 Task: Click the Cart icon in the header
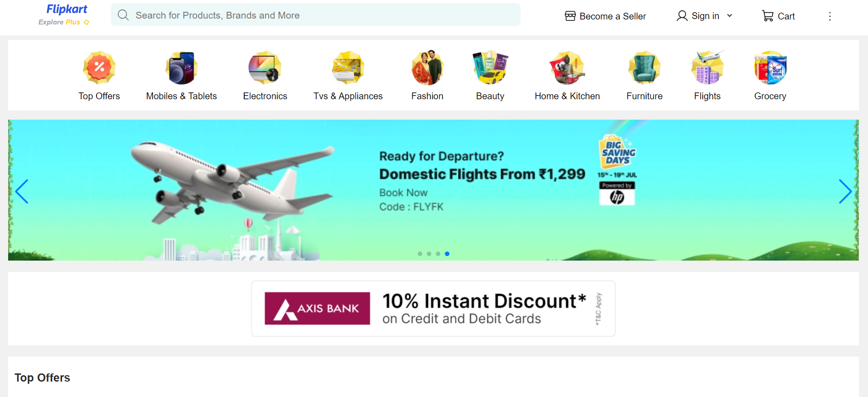[x=767, y=16]
